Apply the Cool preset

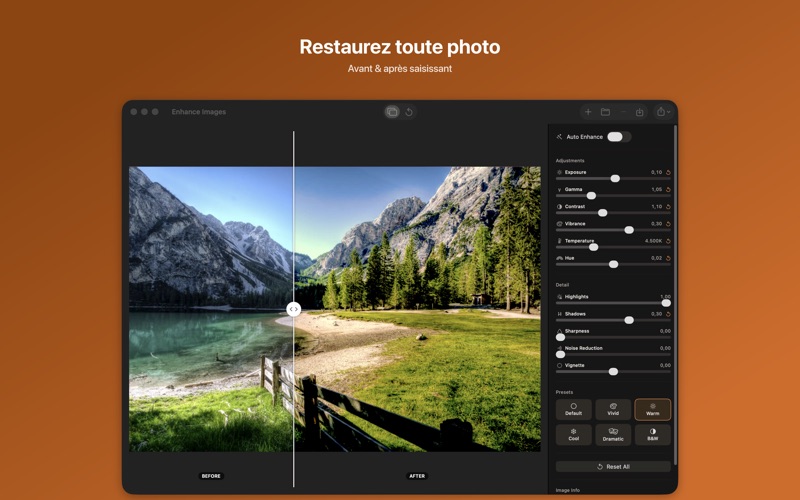point(573,435)
